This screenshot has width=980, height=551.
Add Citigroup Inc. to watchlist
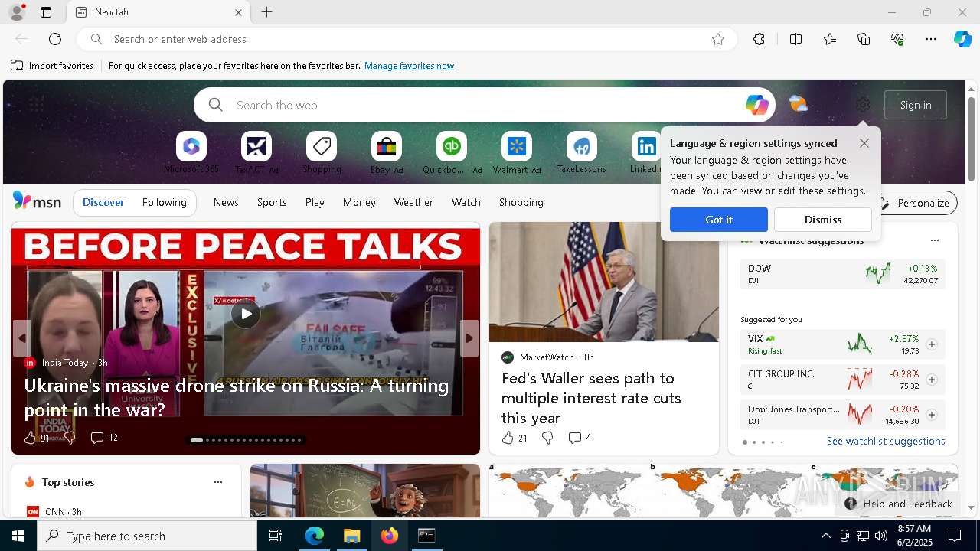point(932,380)
